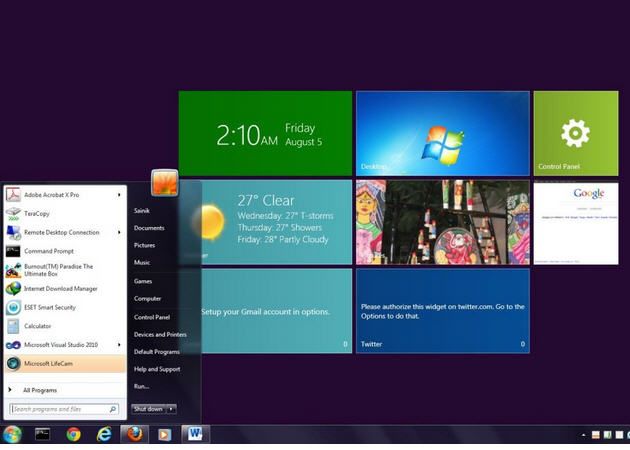Select Control Panel in Start menu right pane
630x450 pixels.
coord(152,317)
